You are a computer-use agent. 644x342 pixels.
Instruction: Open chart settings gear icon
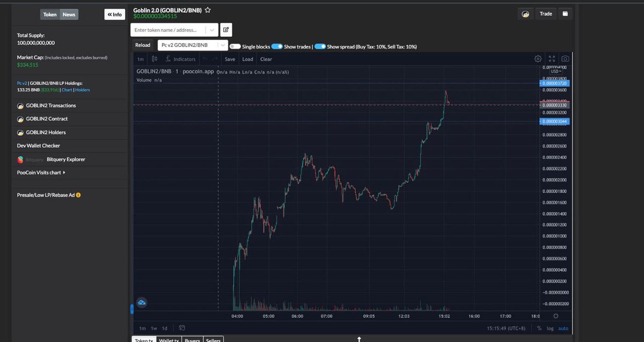coord(538,59)
